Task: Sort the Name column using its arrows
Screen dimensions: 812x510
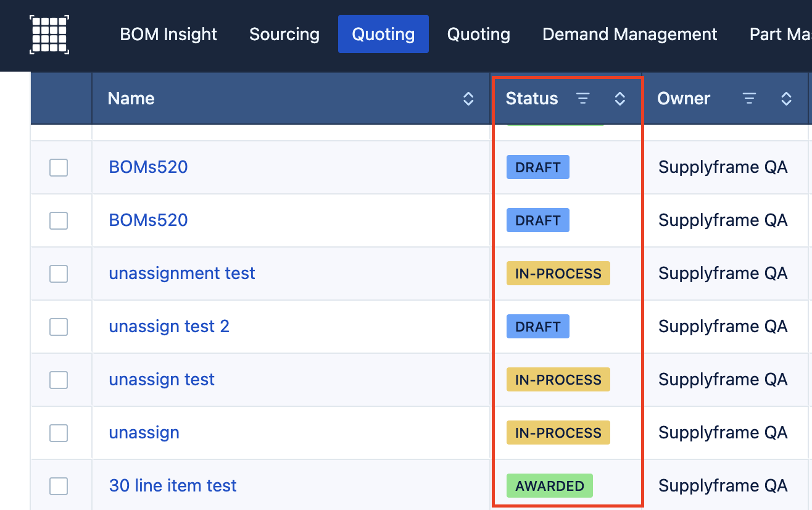Action: click(468, 99)
